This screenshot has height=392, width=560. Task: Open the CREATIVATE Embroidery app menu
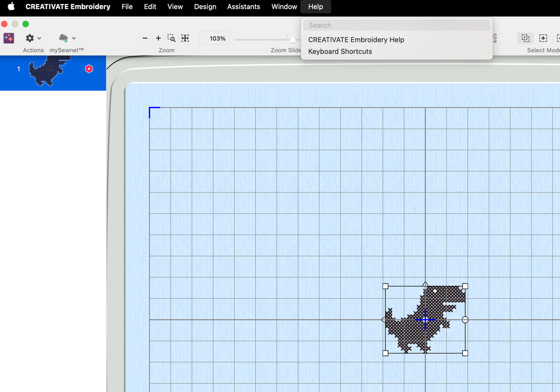pos(68,7)
